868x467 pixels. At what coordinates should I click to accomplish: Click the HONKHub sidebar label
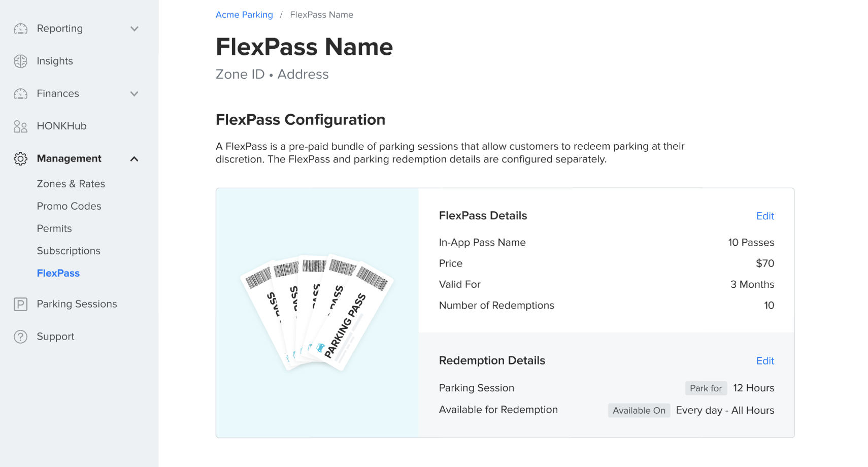click(61, 126)
